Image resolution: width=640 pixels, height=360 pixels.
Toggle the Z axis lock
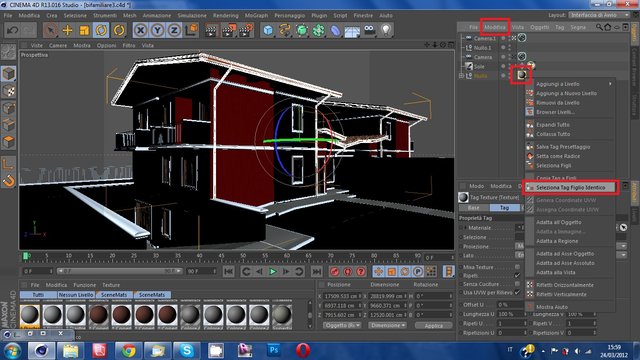pyautogui.click(x=174, y=30)
